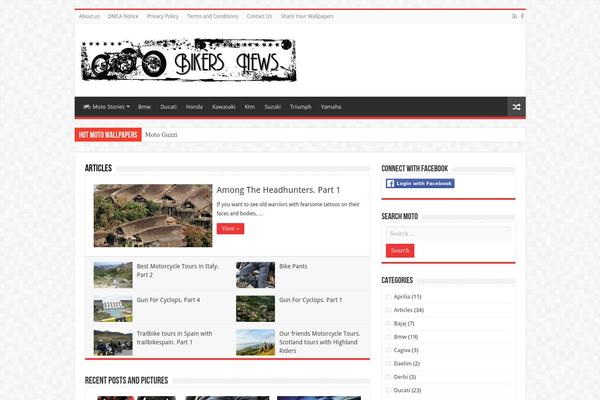This screenshot has width=600, height=400.
Task: Open the Bmw (19) category
Action: click(406, 337)
